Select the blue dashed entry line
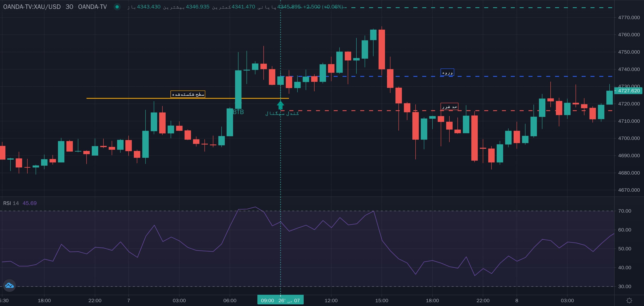The image size is (644, 306). pos(447,76)
